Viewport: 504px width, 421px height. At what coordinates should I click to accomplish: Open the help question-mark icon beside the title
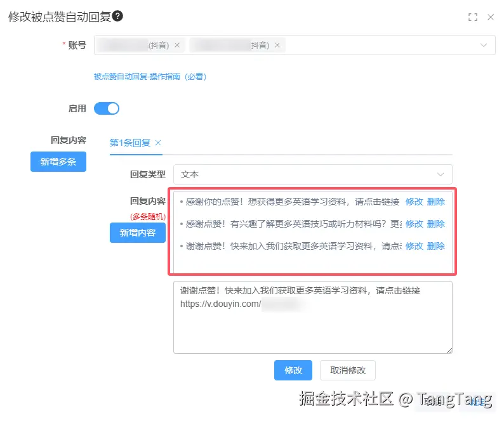point(117,16)
